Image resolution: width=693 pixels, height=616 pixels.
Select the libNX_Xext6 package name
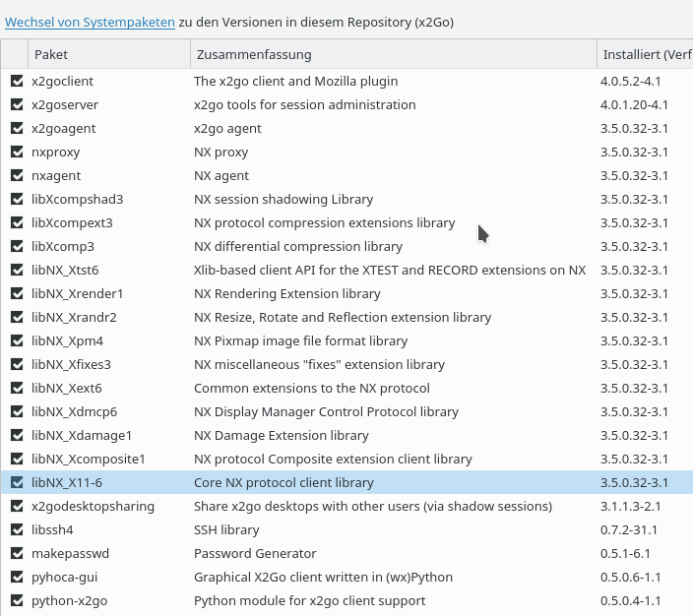[x=67, y=389]
